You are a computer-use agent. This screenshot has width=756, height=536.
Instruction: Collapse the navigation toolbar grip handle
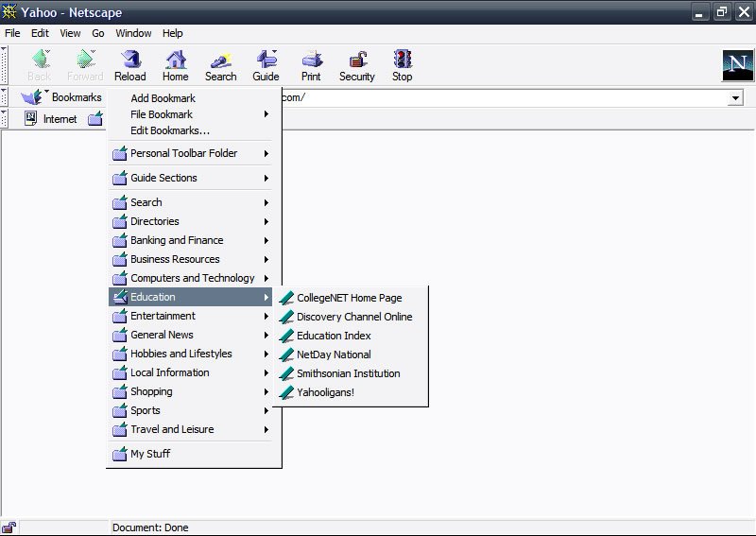(x=4, y=65)
